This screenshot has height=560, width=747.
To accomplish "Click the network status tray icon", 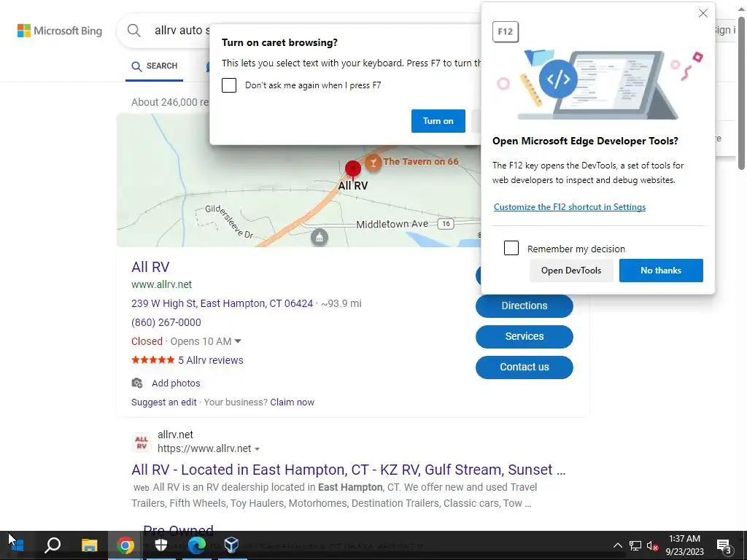I will pyautogui.click(x=635, y=545).
